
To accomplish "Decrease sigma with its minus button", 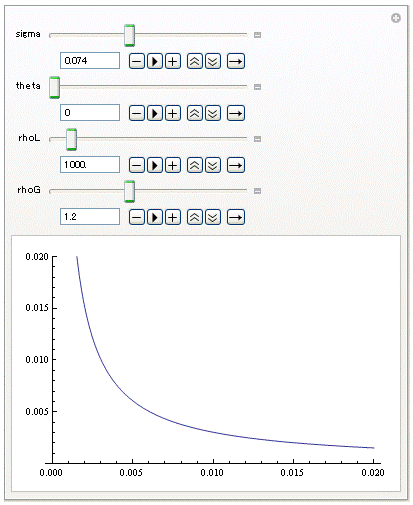I will tap(137, 61).
